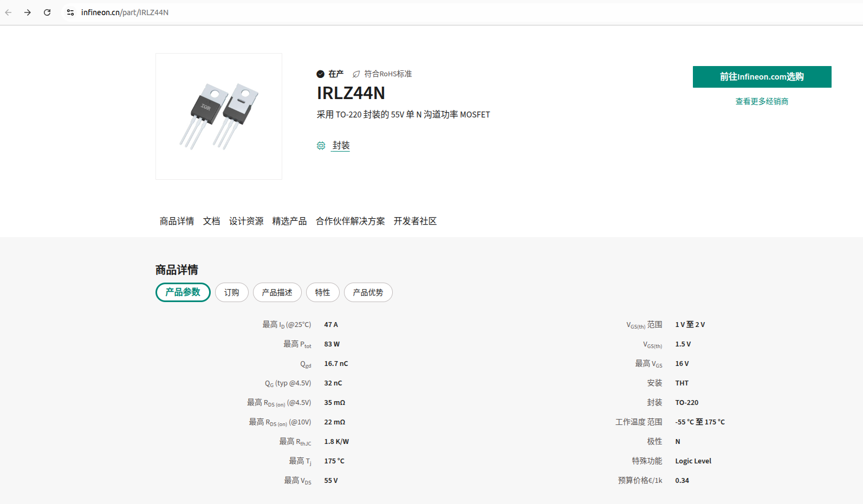Click the 前往Infineon.com选购 button
Viewport: 863px width, 504px height.
click(762, 77)
